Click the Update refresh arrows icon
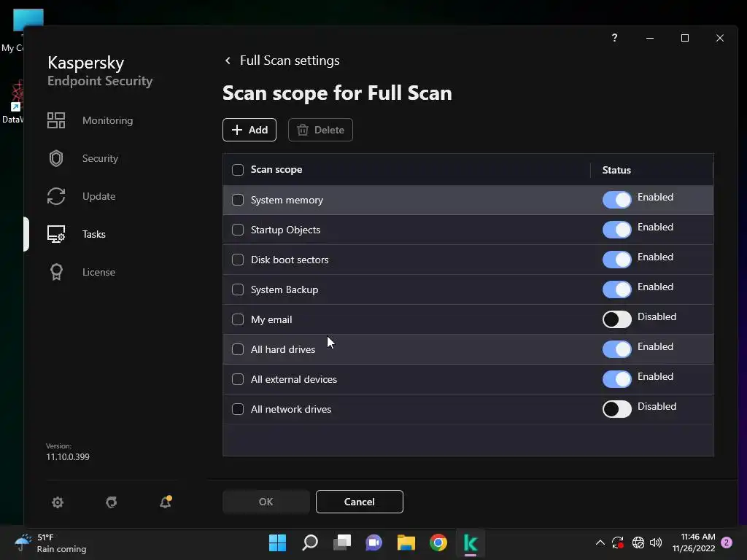This screenshot has width=747, height=560. coord(56,196)
